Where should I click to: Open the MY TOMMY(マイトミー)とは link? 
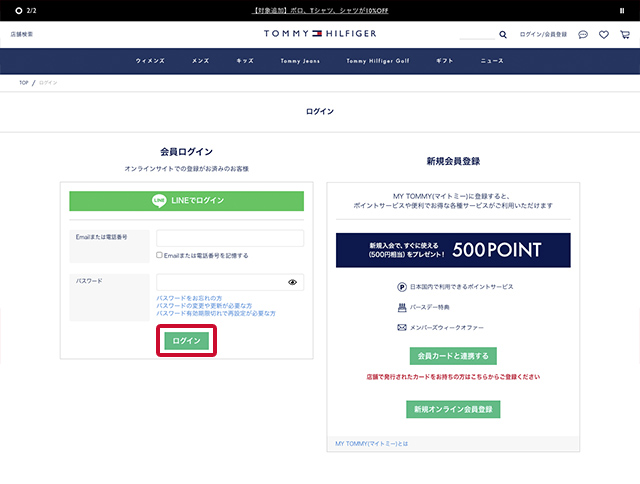[372, 441]
